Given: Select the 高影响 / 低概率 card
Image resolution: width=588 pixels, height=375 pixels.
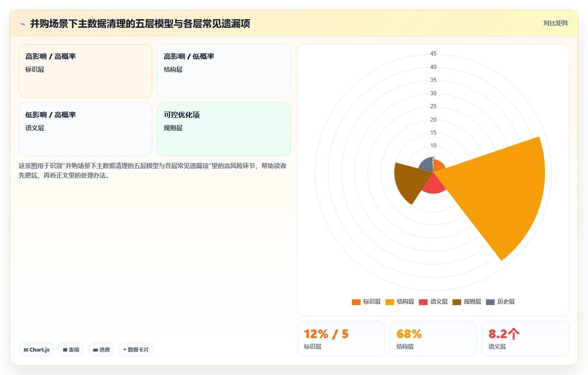Looking at the screenshot, I should (224, 71).
